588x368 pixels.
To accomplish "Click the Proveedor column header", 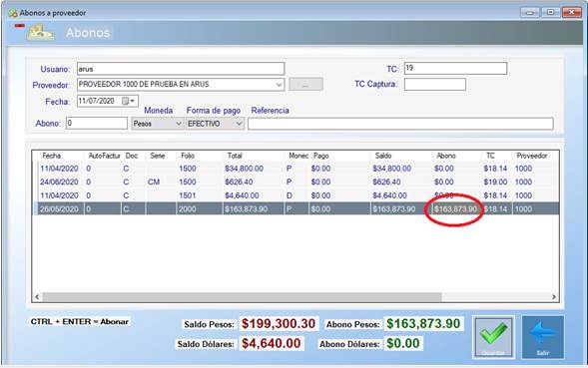I will (532, 156).
